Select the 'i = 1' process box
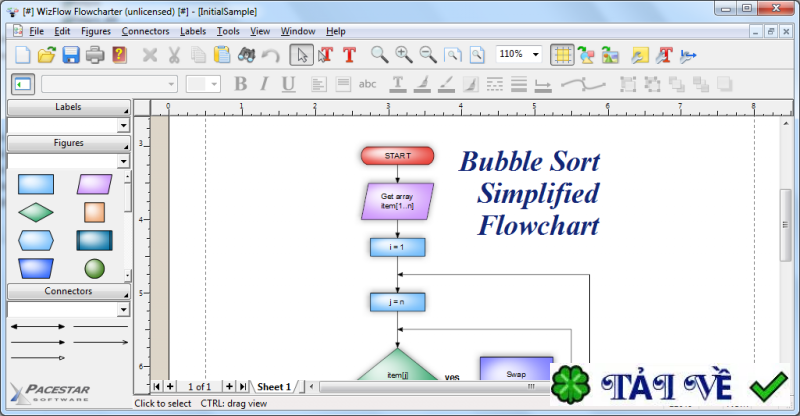 click(x=397, y=247)
